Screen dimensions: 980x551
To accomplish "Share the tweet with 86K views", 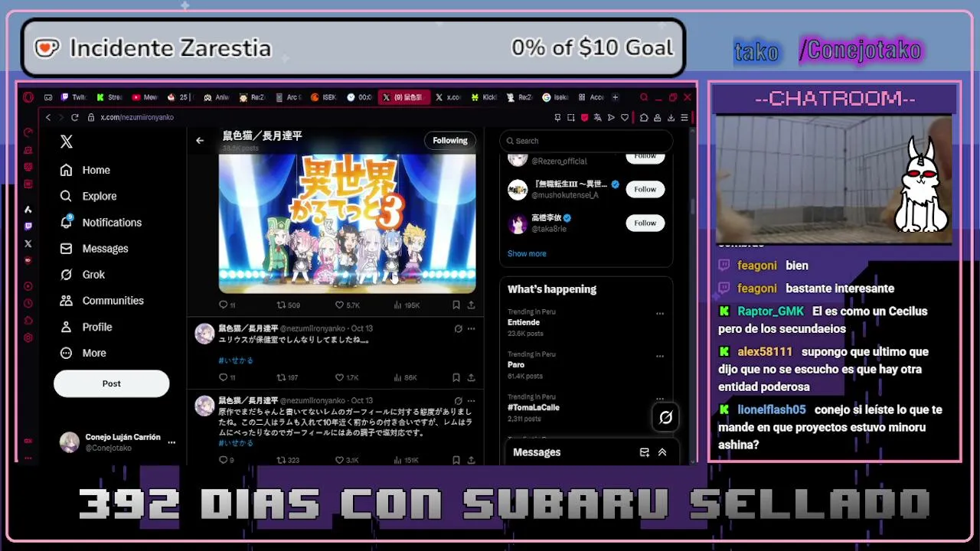I will tap(471, 377).
